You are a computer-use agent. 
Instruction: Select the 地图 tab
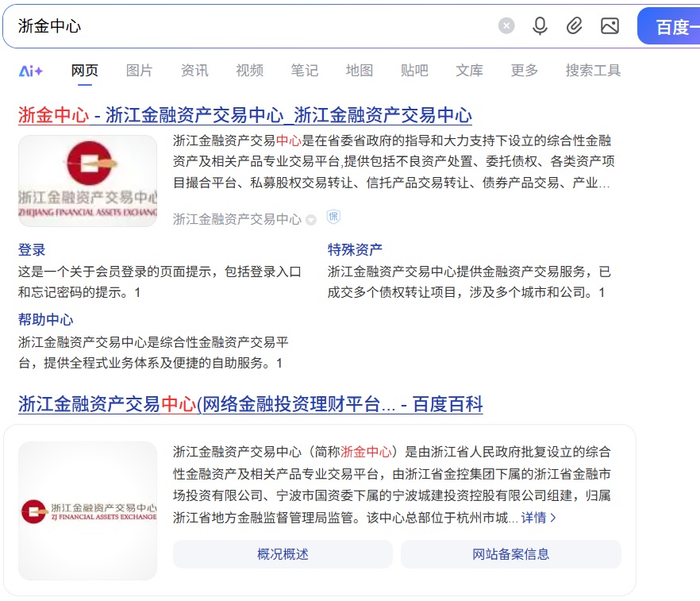click(359, 71)
